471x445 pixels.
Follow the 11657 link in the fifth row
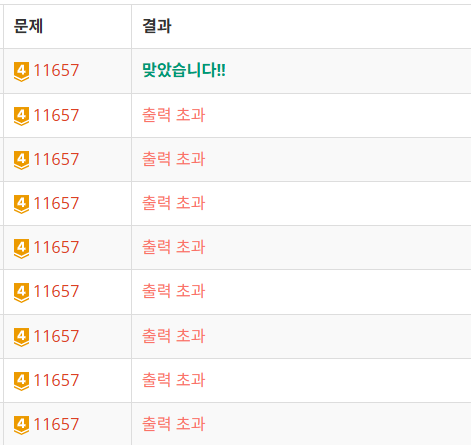tap(56, 247)
